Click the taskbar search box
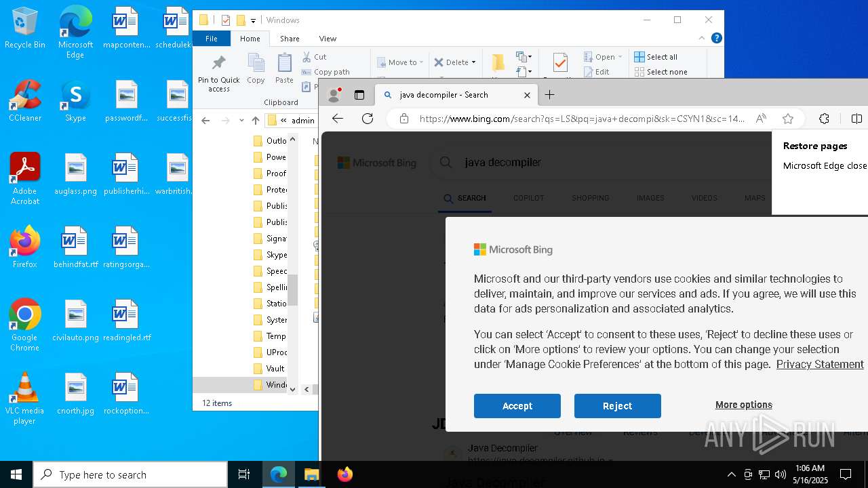Image resolution: width=868 pixels, height=488 pixels. [x=130, y=474]
